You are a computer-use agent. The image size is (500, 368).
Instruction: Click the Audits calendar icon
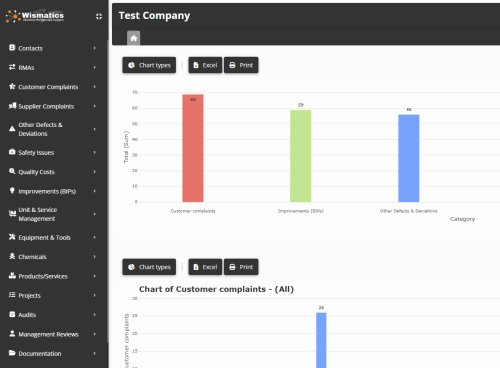[x=12, y=314]
